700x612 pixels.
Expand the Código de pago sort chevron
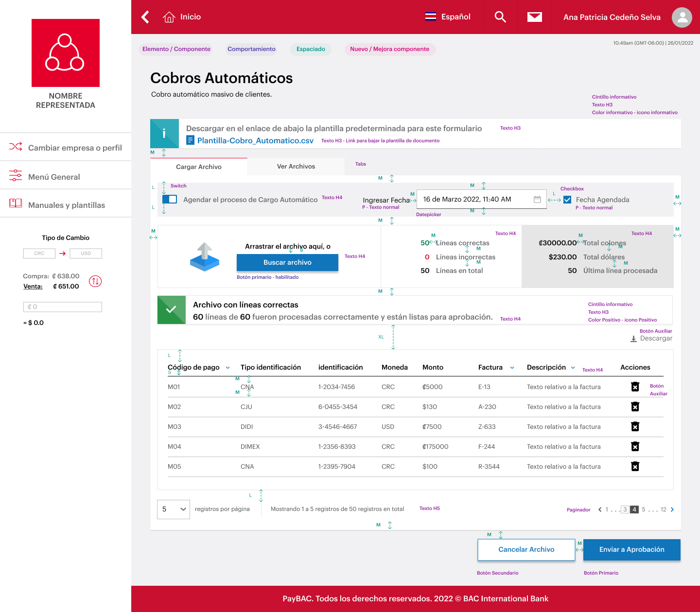pyautogui.click(x=227, y=368)
